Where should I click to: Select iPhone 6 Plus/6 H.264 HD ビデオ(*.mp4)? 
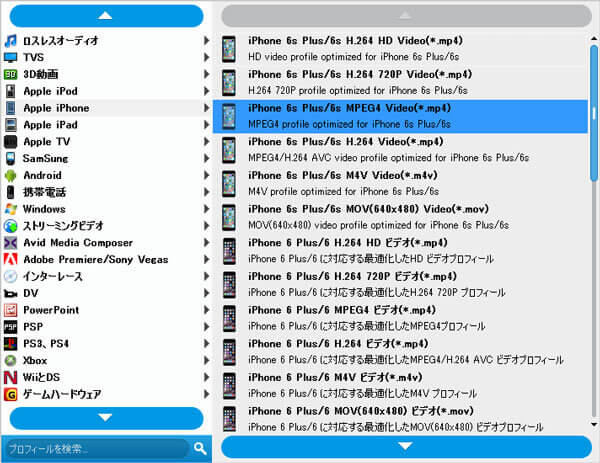[x=400, y=251]
